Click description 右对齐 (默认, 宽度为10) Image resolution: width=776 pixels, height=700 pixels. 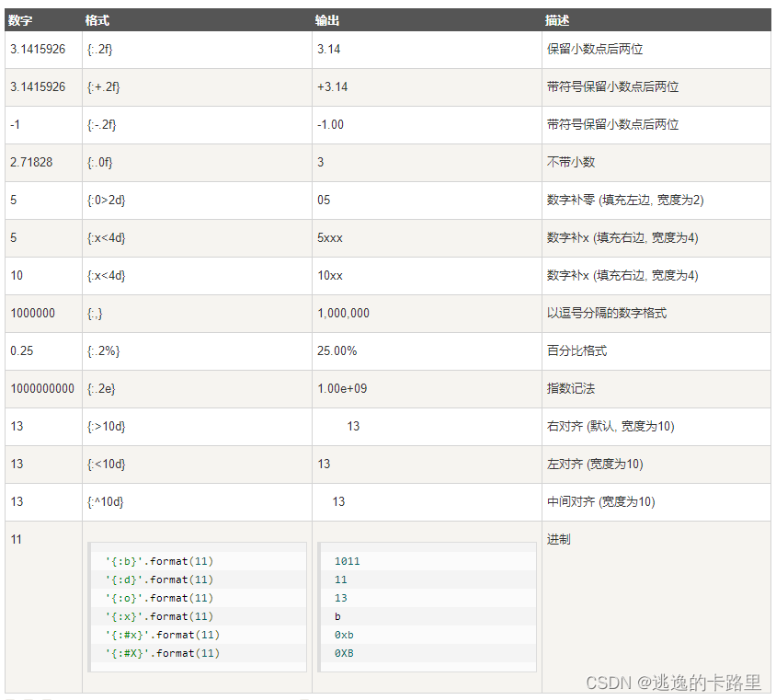611,426
